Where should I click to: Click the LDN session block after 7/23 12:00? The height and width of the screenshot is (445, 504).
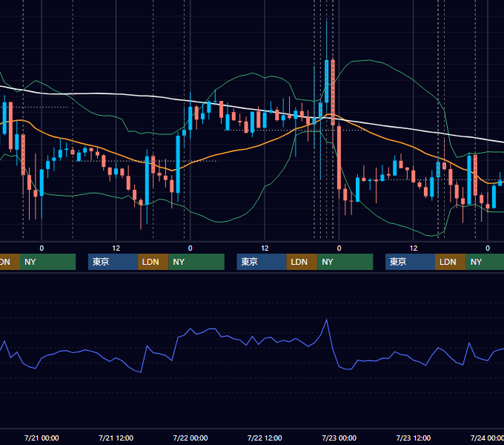click(451, 262)
